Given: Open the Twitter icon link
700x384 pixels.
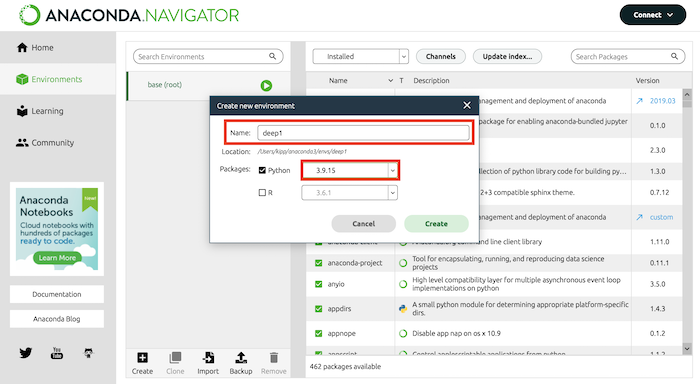Looking at the screenshot, I should pos(25,353).
